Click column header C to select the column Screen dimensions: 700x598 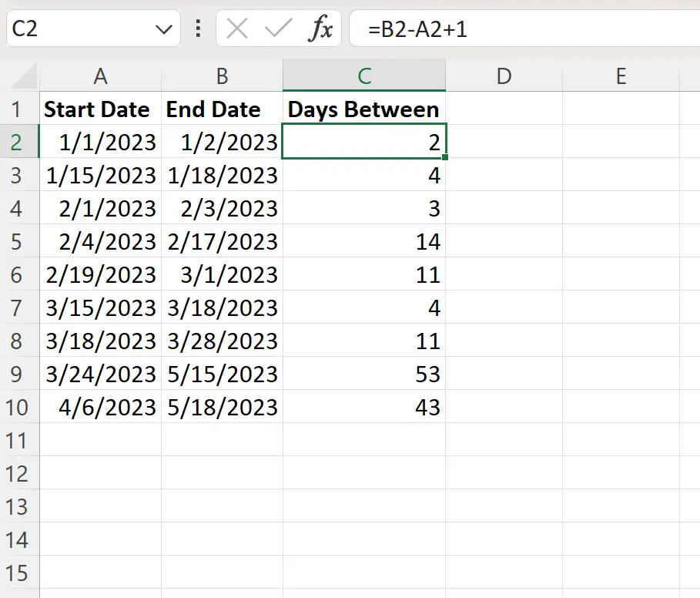click(363, 76)
